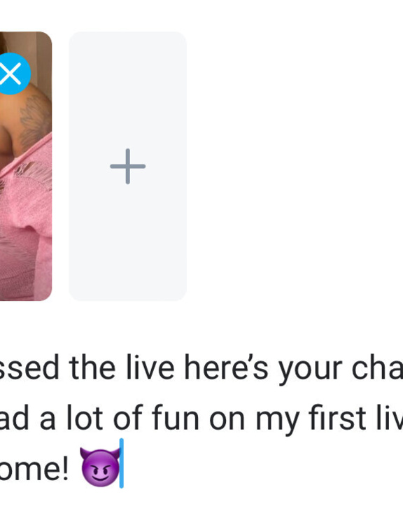Click the purple devil emoji in the message

coord(100,467)
